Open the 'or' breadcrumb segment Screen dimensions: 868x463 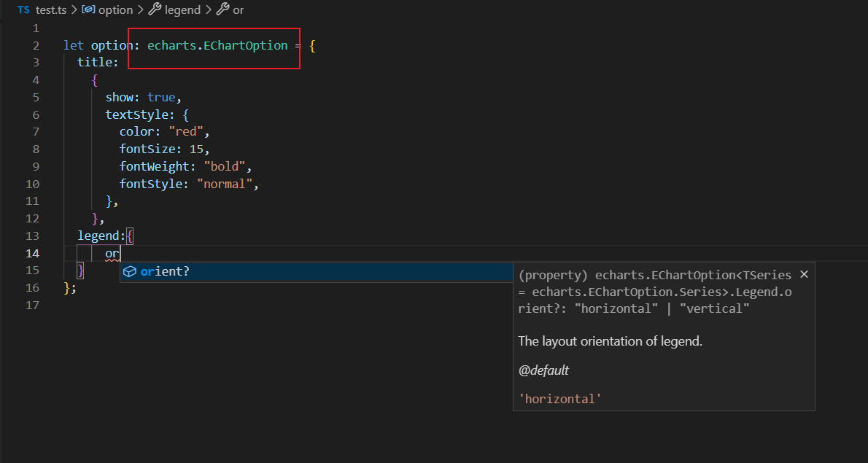pos(239,10)
